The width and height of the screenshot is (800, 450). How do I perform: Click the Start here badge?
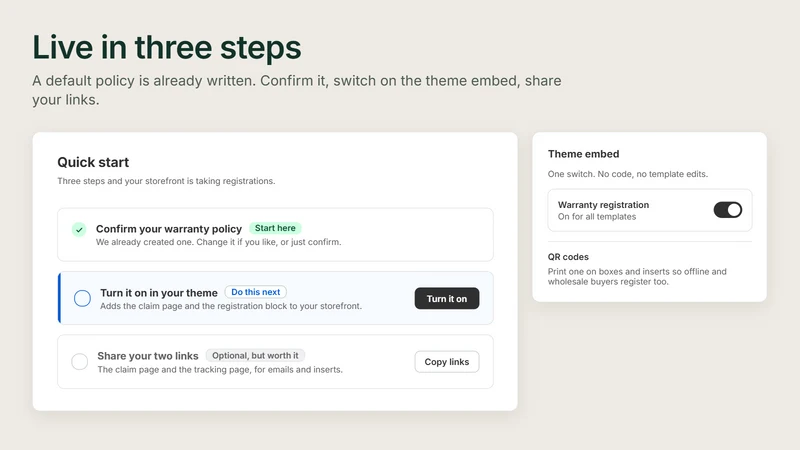coord(275,228)
